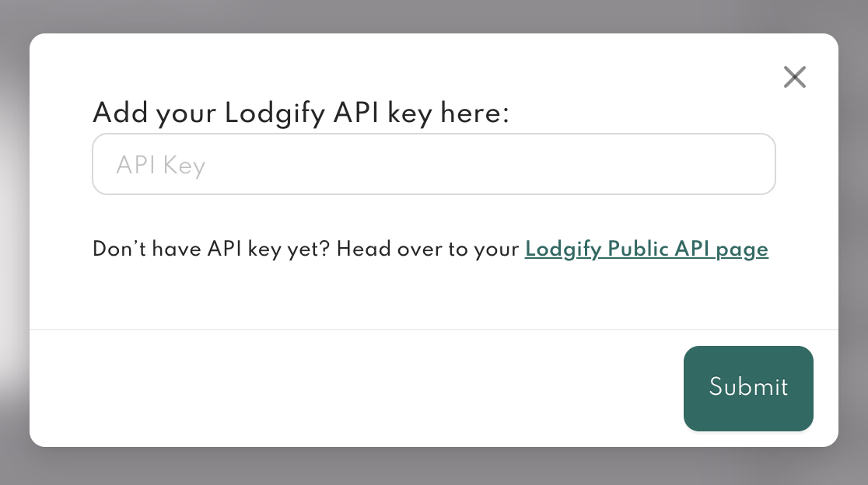The height and width of the screenshot is (485, 868).
Task: Click the 'Don't have API key yet?' text
Action: pos(212,249)
